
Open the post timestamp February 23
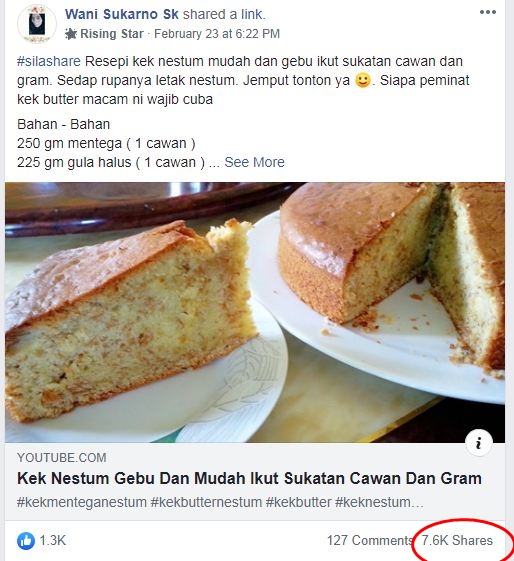pos(217,34)
